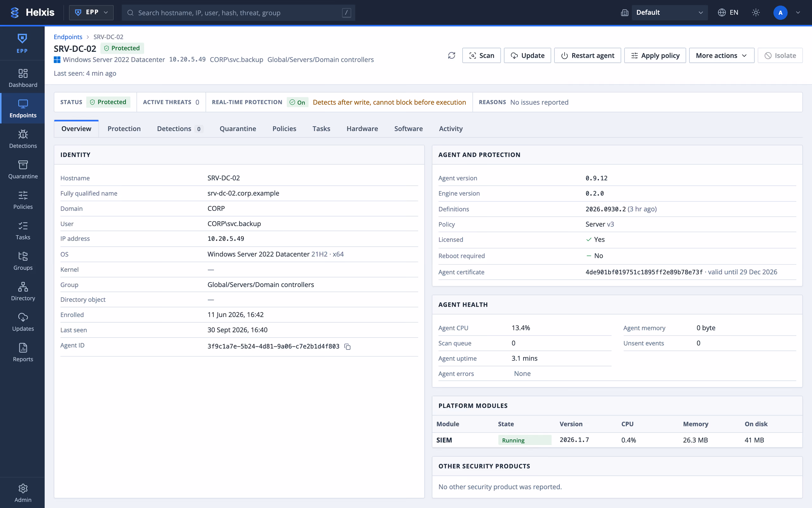Open Updates cloud icon in sidebar
This screenshot has height=508, width=812.
pos(23,317)
